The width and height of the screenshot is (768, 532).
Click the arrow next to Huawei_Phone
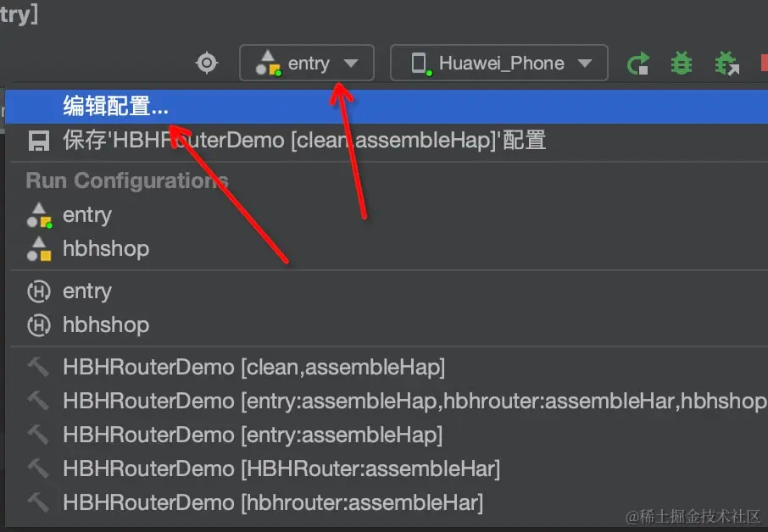tap(585, 64)
